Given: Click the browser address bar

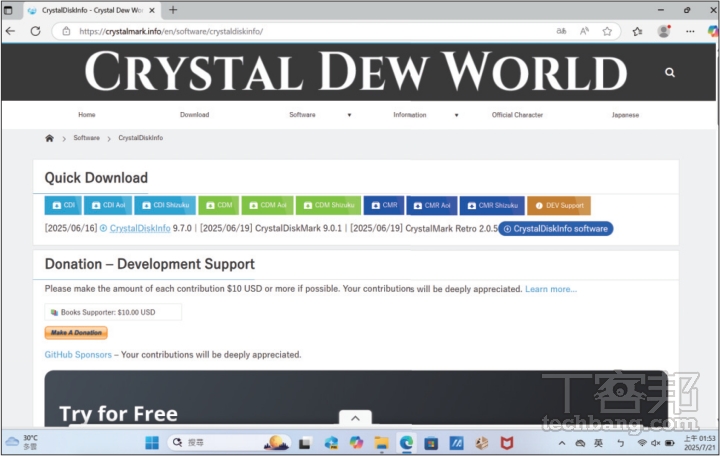Looking at the screenshot, I should pos(300,31).
